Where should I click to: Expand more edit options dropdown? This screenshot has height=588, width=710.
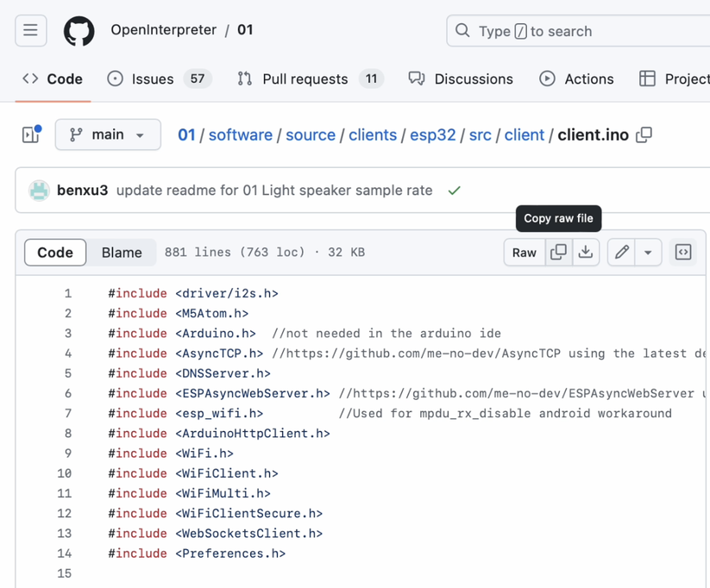pyautogui.click(x=648, y=253)
